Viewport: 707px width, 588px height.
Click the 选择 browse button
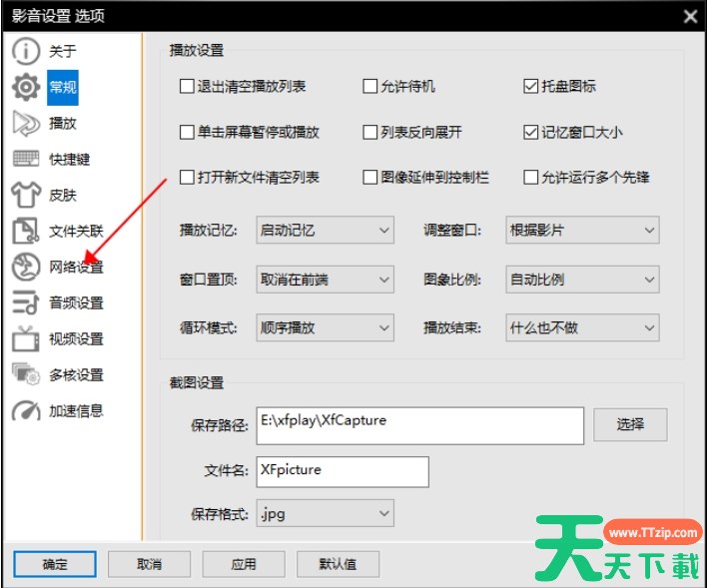[630, 424]
